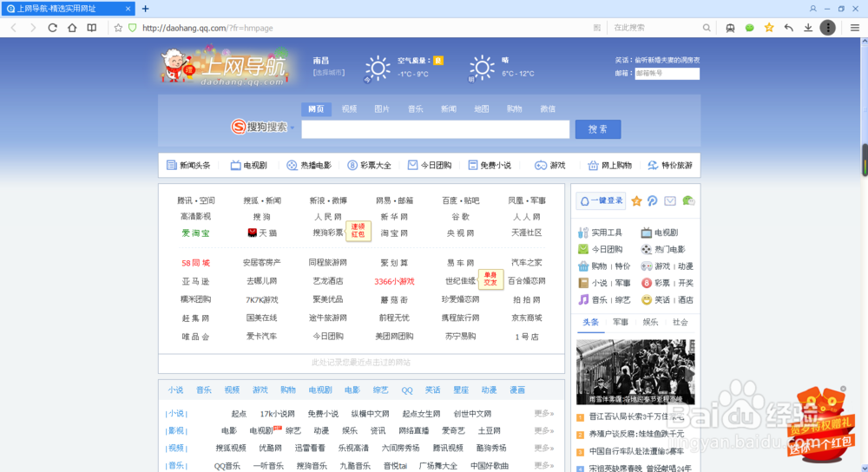Click the round dark avatar toolbar icon
Image resolution: width=868 pixels, height=472 pixels.
(827, 28)
